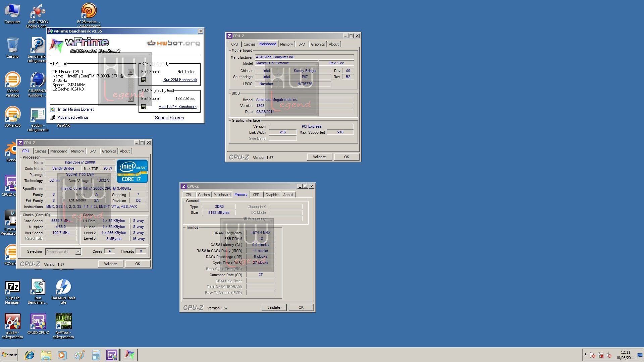Click Validate in Memory CPU-Z window
Screen dimensions: 644x362
click(274, 307)
